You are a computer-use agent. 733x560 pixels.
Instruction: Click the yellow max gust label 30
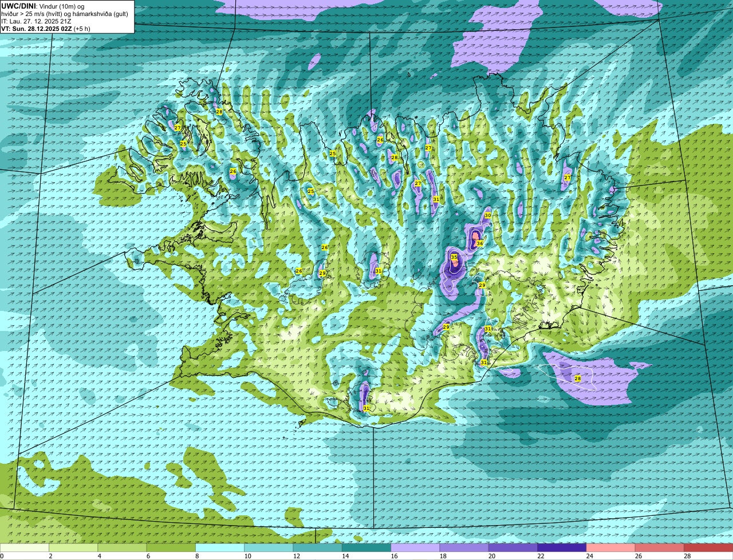488,215
